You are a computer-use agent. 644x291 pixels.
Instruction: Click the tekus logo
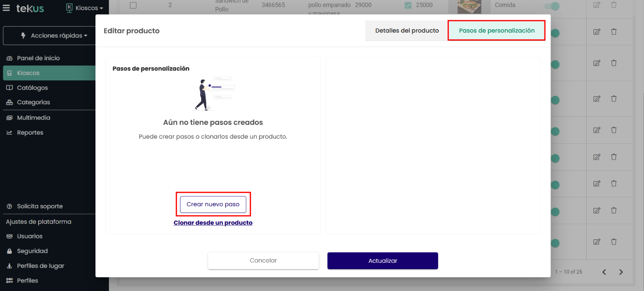pos(30,8)
